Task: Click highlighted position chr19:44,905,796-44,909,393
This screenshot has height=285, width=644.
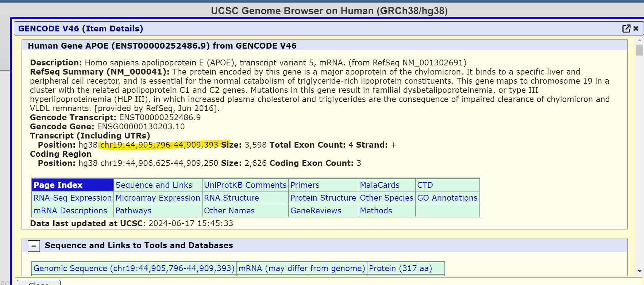Action: [159, 145]
